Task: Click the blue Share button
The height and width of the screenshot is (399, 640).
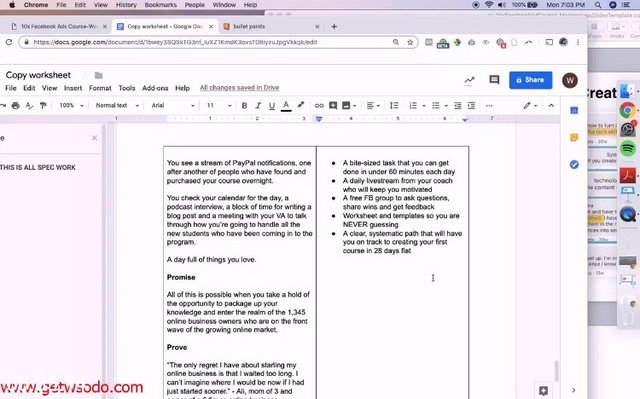Action: (x=531, y=80)
